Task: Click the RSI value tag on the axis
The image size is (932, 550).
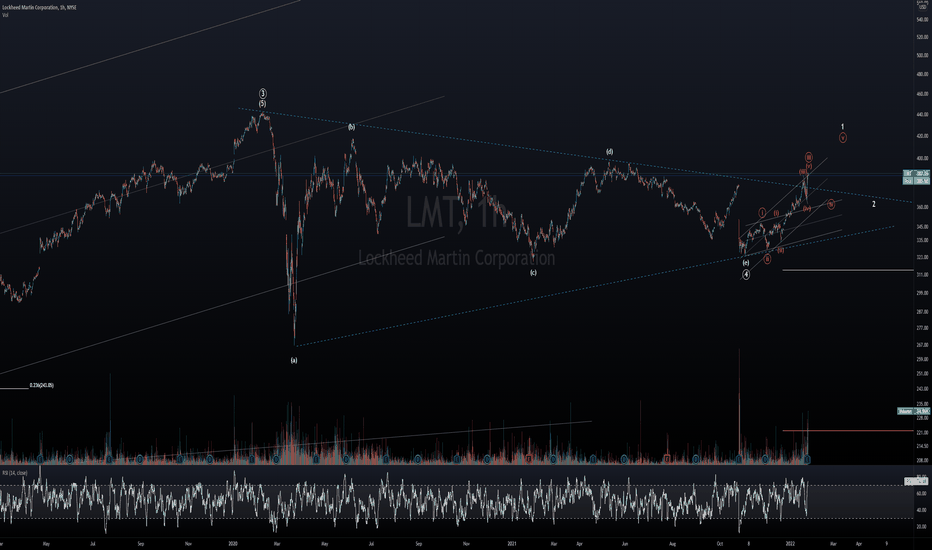Action: pos(916,481)
